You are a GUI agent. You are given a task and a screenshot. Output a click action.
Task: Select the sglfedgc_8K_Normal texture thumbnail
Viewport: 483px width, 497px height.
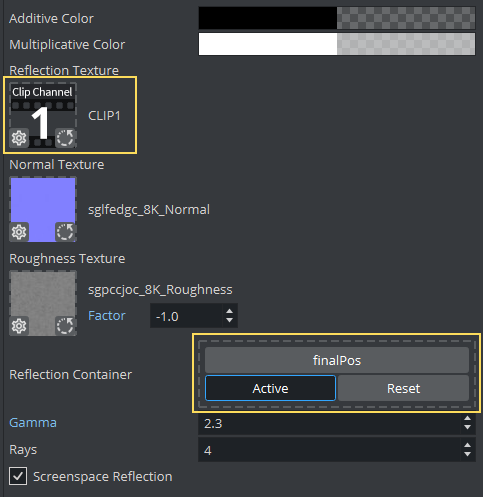click(x=43, y=209)
